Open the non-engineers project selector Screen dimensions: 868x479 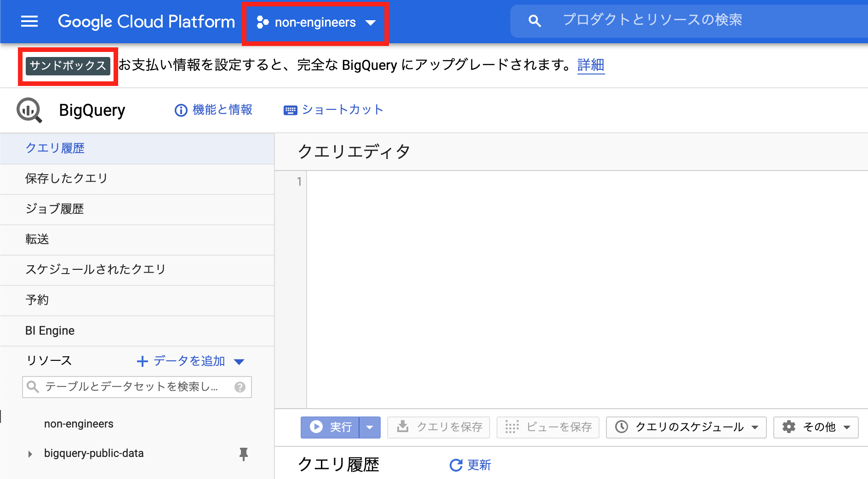pyautogui.click(x=316, y=23)
